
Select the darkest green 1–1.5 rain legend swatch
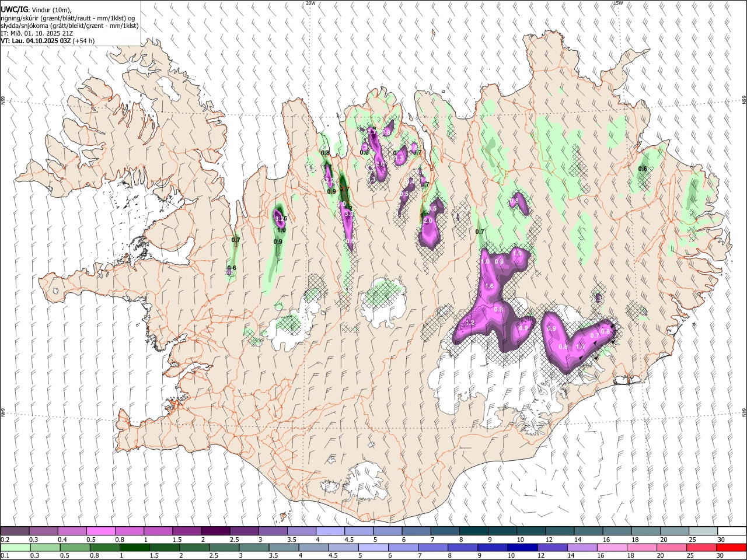point(135,548)
